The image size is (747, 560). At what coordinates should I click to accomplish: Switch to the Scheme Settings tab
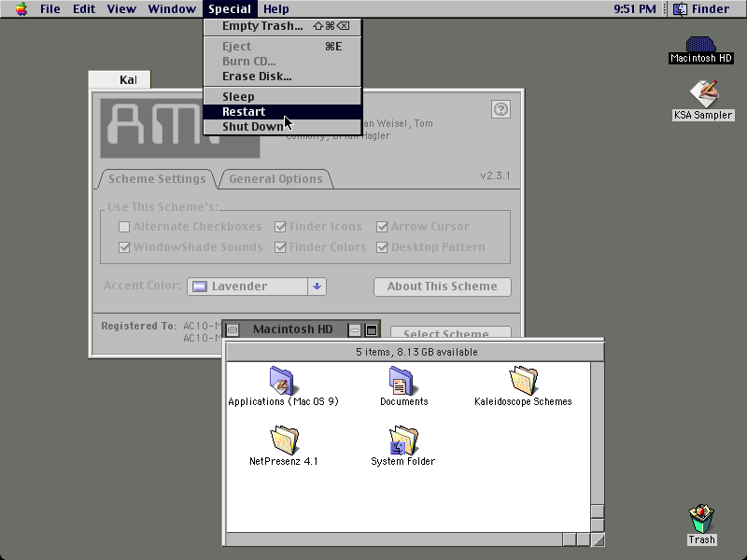pos(157,179)
